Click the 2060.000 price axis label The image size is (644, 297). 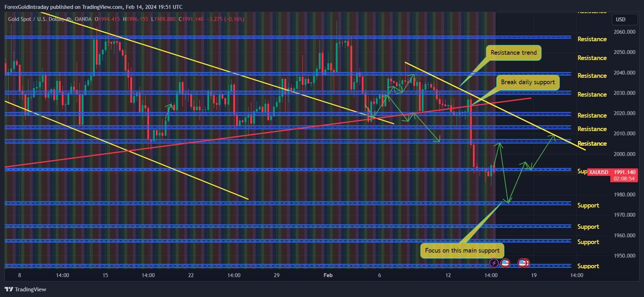624,32
